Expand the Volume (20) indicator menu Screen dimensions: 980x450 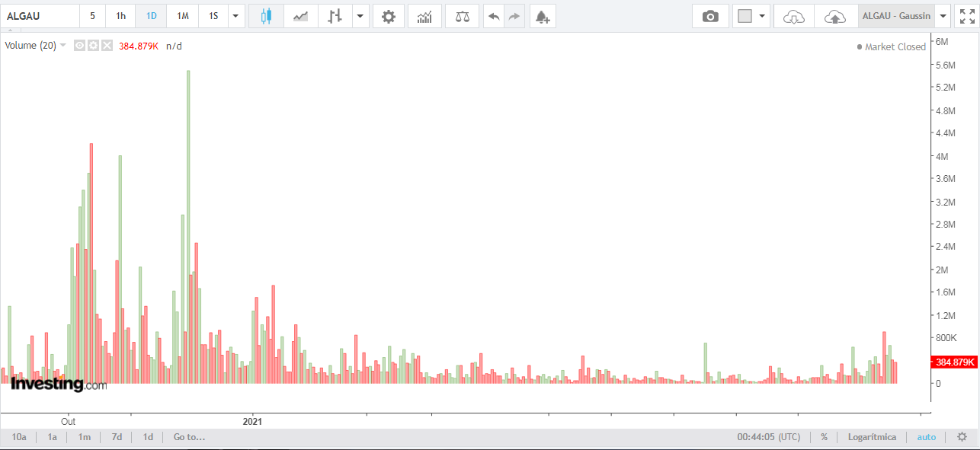point(63,46)
